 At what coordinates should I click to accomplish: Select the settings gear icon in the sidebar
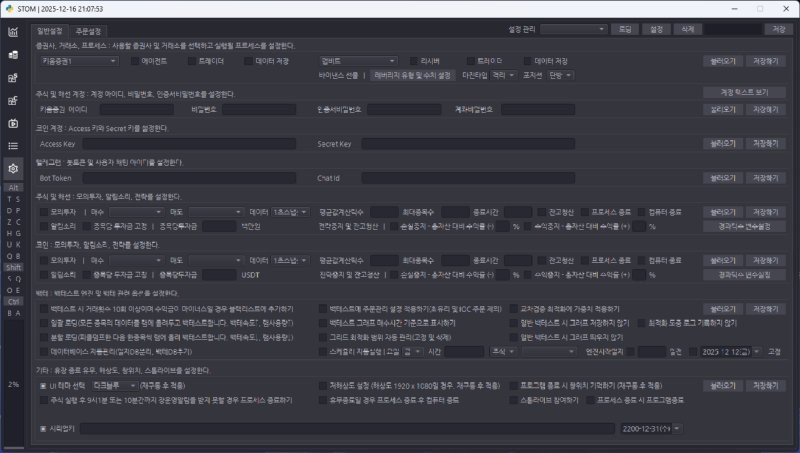[13, 169]
